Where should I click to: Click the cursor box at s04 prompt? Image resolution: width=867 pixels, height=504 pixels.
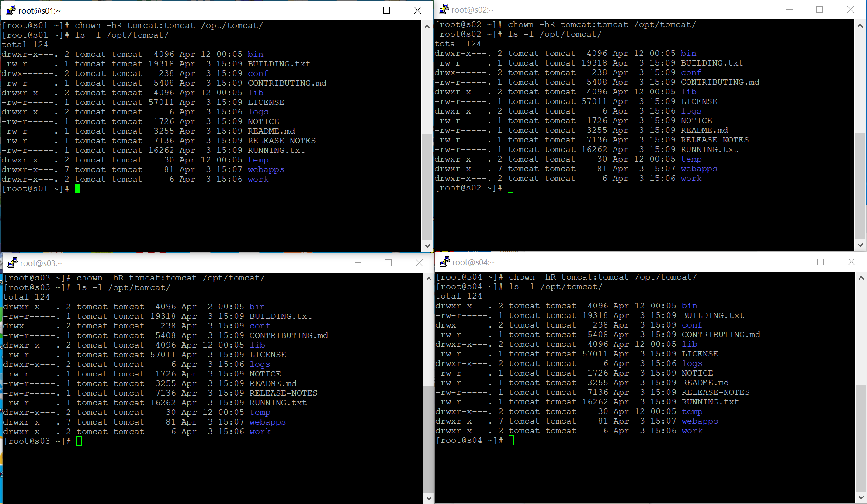(511, 440)
